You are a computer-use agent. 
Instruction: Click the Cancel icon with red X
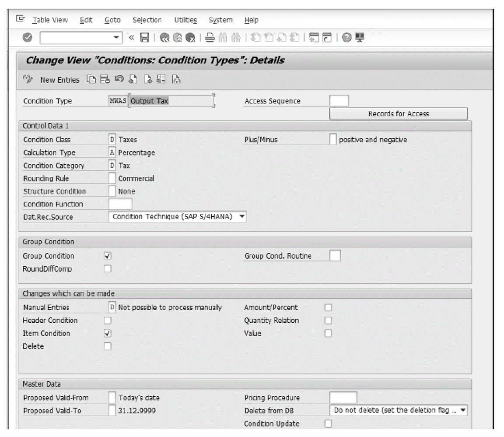click(x=190, y=38)
